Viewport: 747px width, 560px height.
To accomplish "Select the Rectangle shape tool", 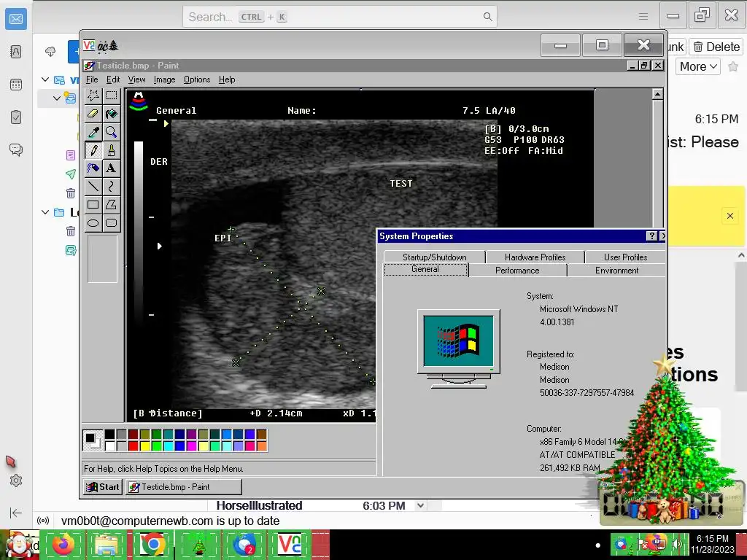I will [x=93, y=205].
